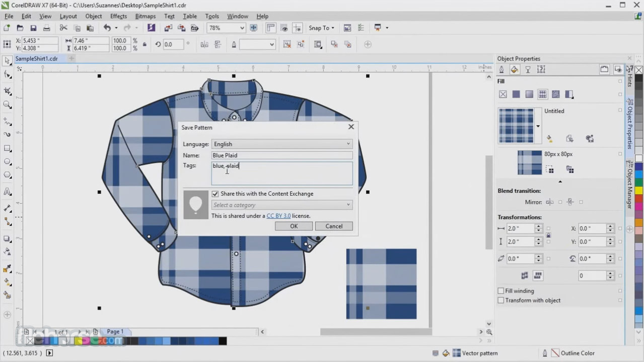Open the Bitmaps menu
Viewport: 644px width, 362px height.
[145, 16]
